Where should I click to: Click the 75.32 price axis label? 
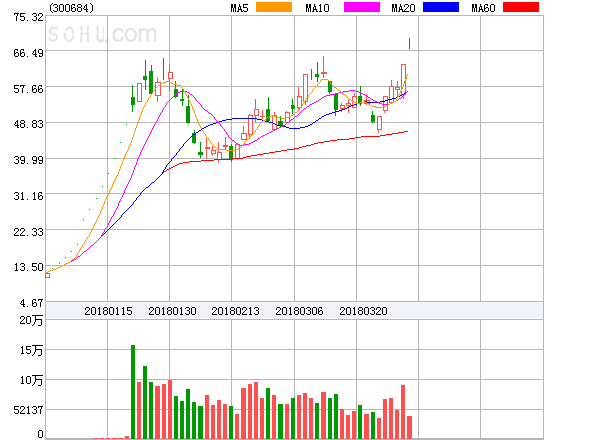21,18
